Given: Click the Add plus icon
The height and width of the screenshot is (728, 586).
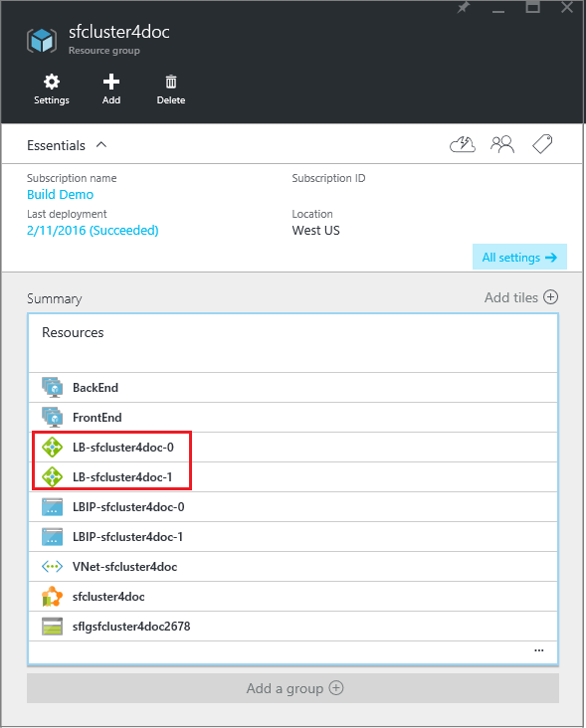Looking at the screenshot, I should pyautogui.click(x=111, y=82).
